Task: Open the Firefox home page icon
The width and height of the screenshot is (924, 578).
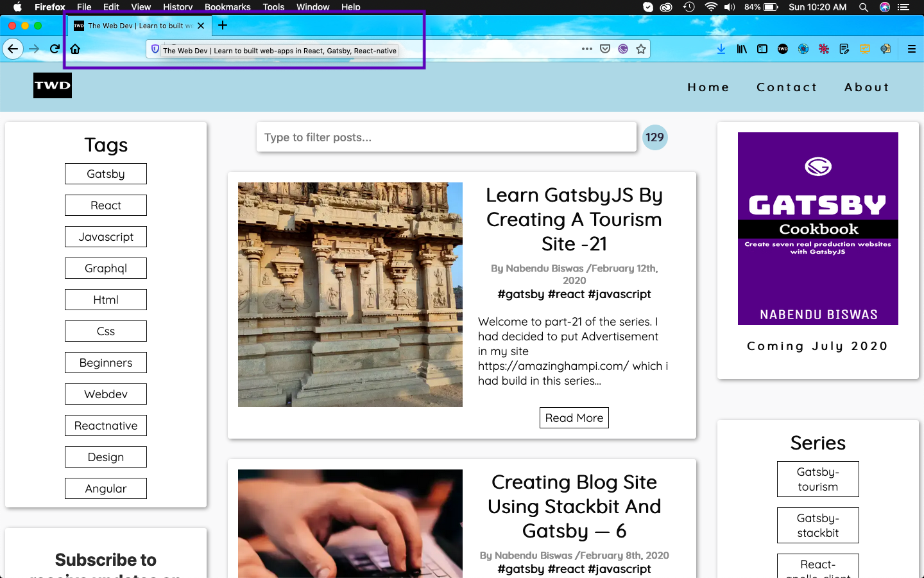Action: point(75,49)
